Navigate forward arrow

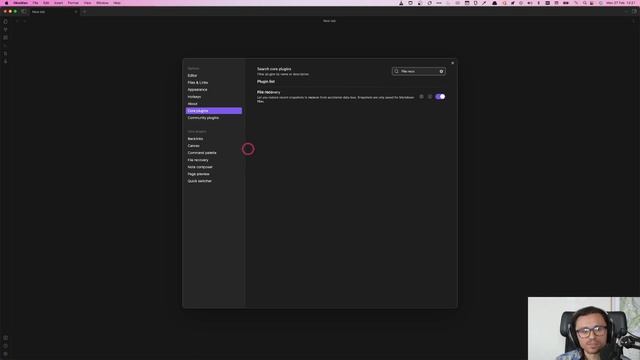click(x=24, y=21)
